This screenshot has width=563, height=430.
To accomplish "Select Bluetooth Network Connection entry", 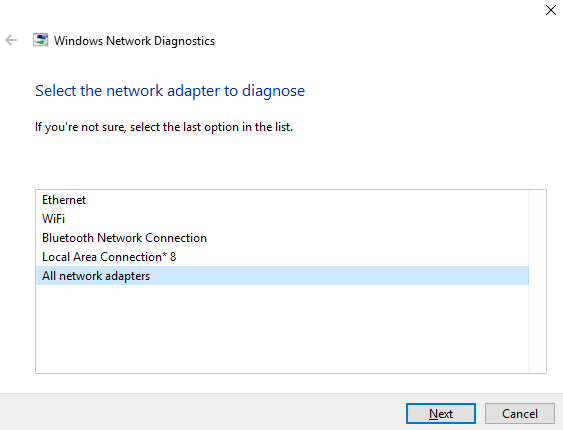I will click(x=282, y=238).
